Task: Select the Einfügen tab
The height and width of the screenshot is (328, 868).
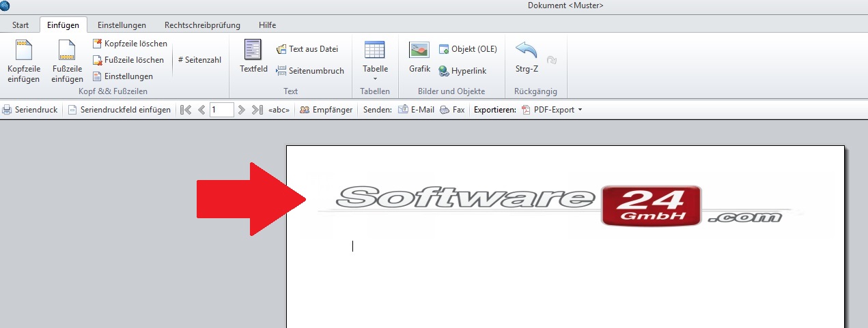Action: point(64,25)
